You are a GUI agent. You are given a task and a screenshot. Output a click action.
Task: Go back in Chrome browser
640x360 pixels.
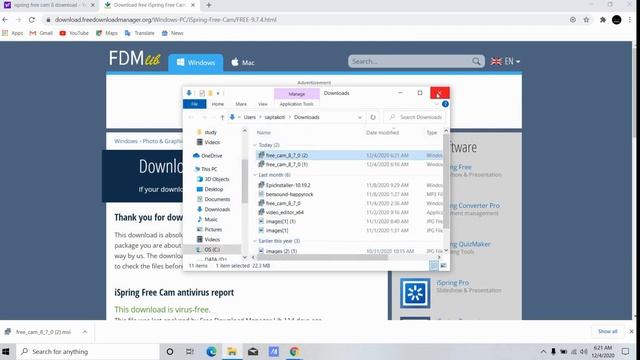5,20
